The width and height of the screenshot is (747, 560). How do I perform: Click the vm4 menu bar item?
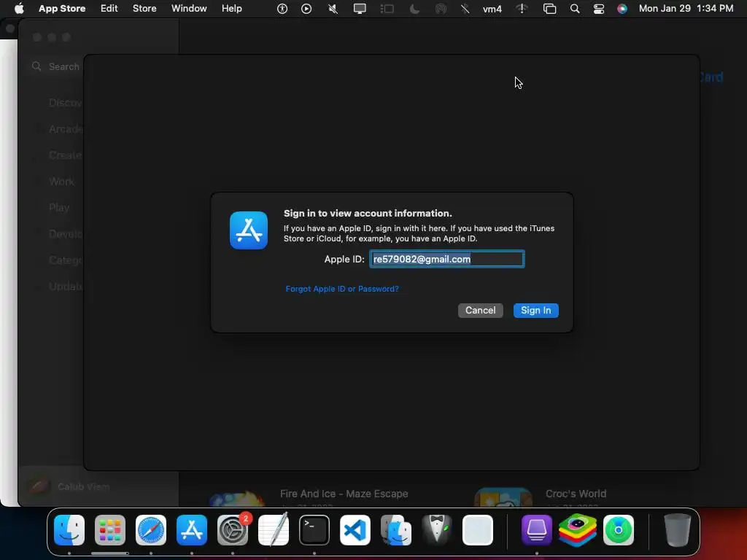(x=492, y=9)
